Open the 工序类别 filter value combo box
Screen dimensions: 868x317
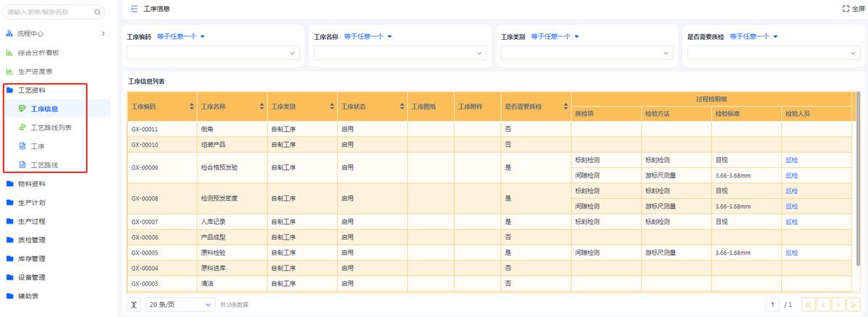(x=587, y=53)
